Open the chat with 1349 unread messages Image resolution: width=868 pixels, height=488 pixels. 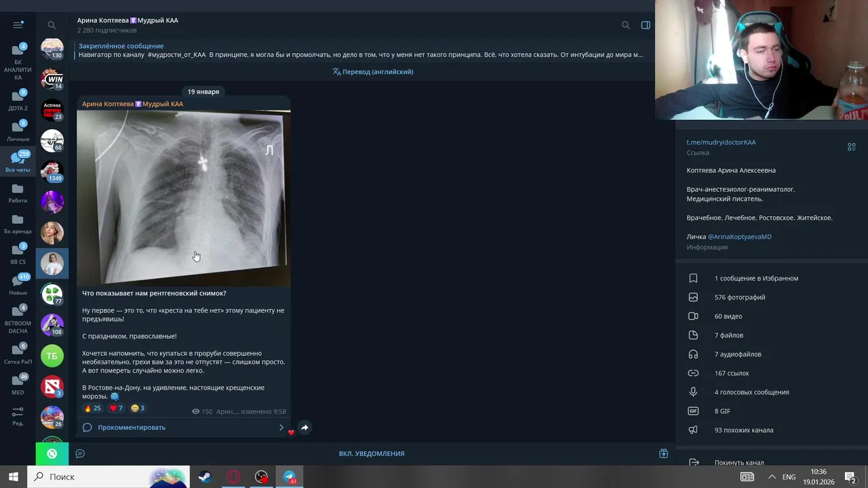[x=52, y=171]
